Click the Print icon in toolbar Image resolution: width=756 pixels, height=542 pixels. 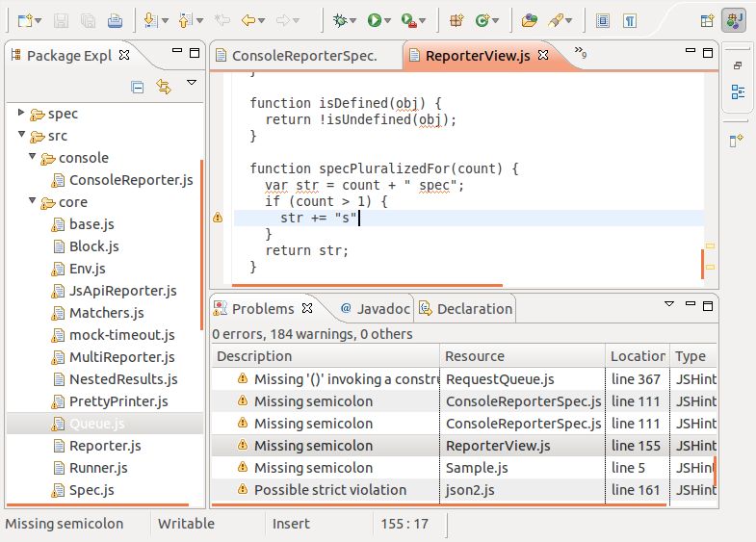[x=115, y=21]
